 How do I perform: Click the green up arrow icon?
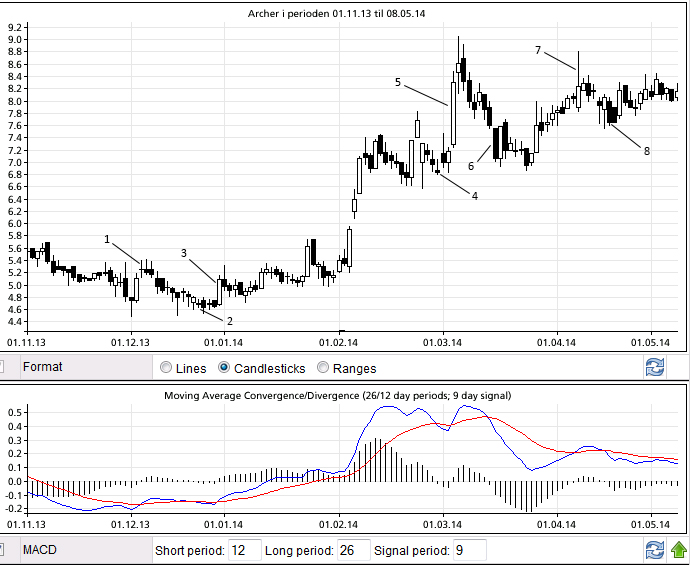tap(679, 550)
